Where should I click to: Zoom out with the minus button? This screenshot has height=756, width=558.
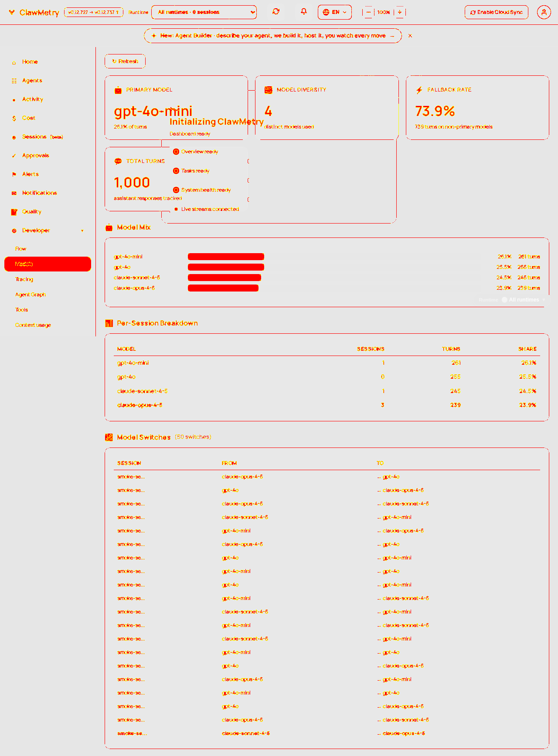pos(368,12)
